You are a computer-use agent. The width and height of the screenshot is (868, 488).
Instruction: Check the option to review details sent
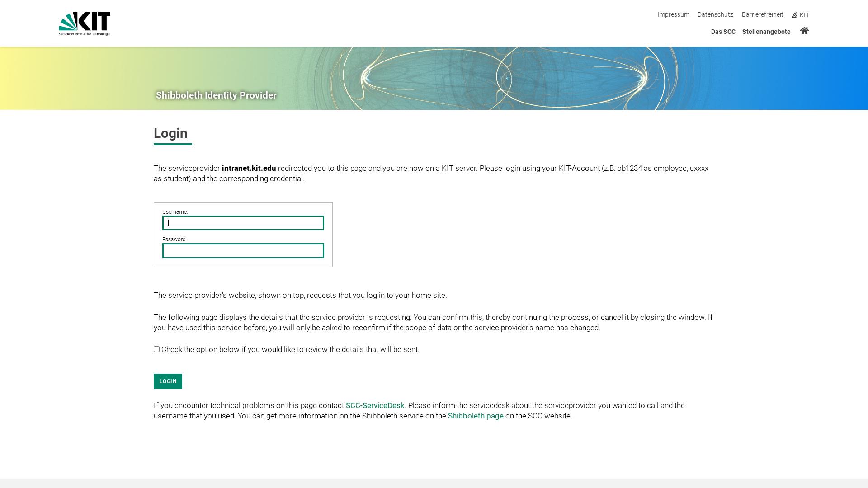[156, 349]
